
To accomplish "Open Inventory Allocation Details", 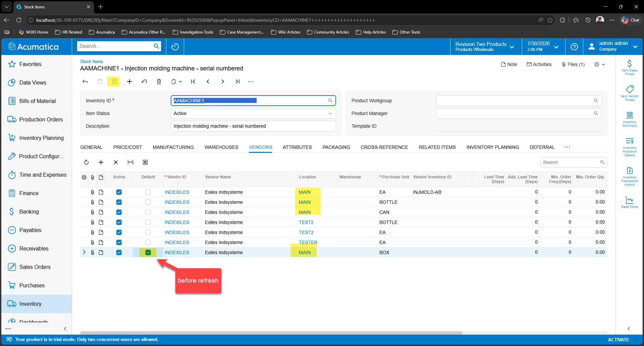I will tap(630, 147).
